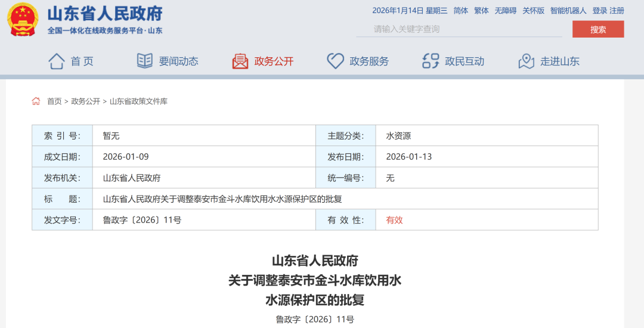Enable 无障碍 accessibility mode

[505, 11]
